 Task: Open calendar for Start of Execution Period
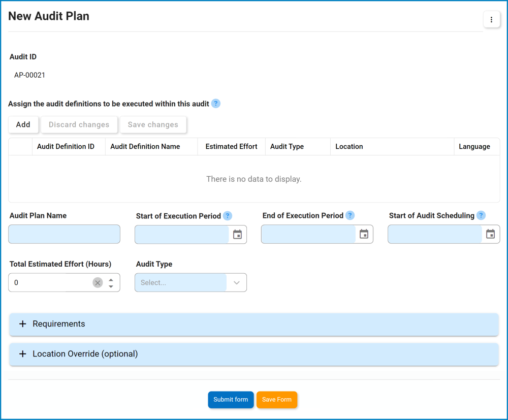coord(237,235)
